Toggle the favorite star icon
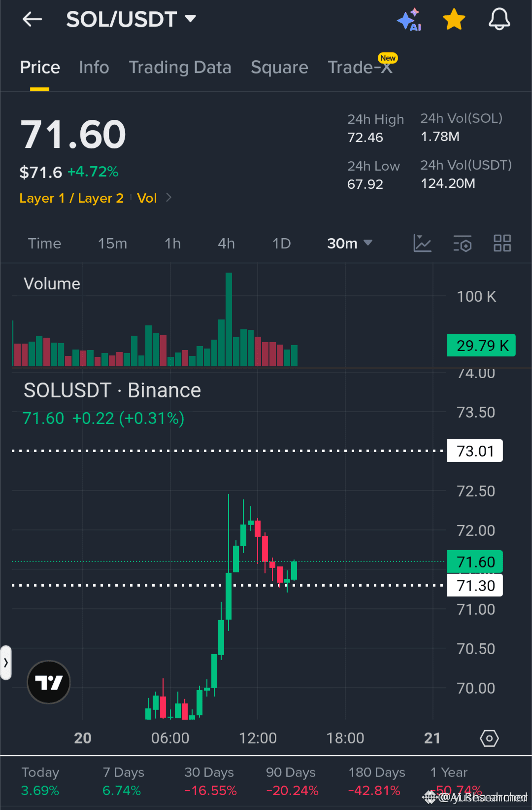This screenshot has height=810, width=532. pos(454,19)
